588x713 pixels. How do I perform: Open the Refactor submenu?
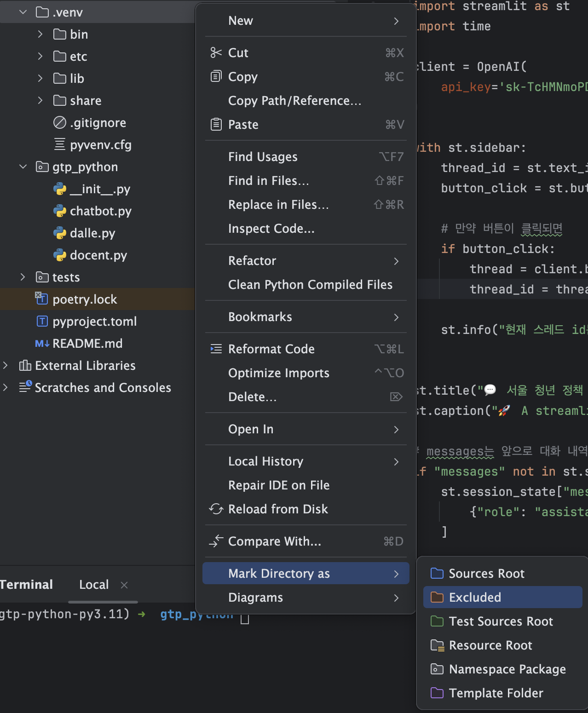pyautogui.click(x=306, y=261)
